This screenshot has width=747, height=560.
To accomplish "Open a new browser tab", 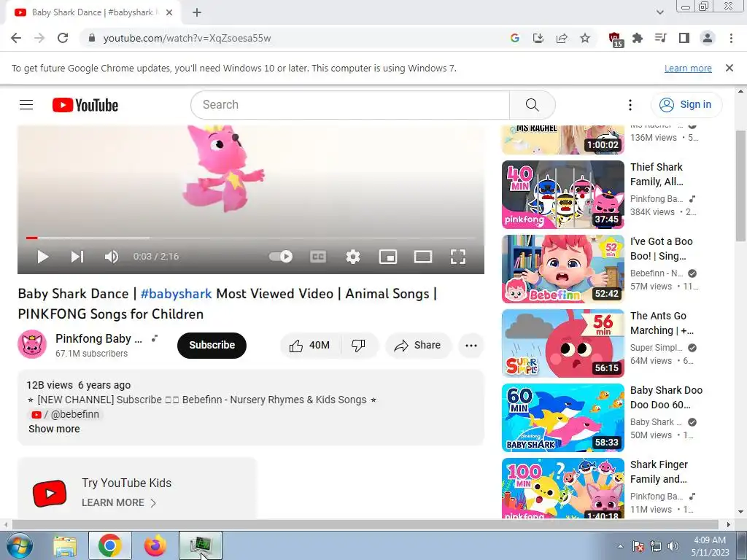I will [x=197, y=13].
